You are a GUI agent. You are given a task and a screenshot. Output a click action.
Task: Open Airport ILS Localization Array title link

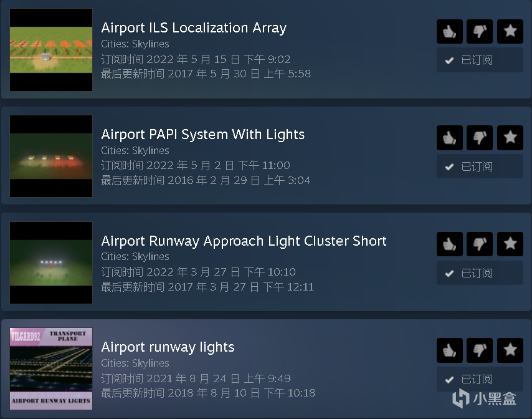tap(194, 28)
